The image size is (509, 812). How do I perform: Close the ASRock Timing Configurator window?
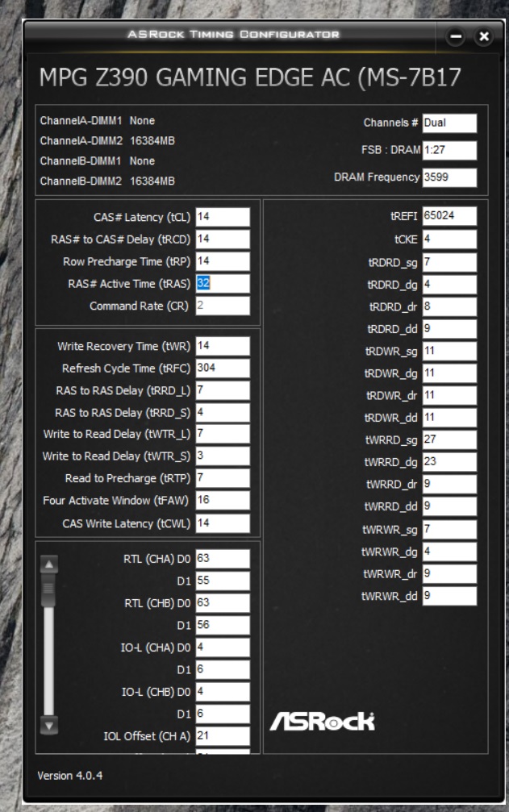(484, 36)
